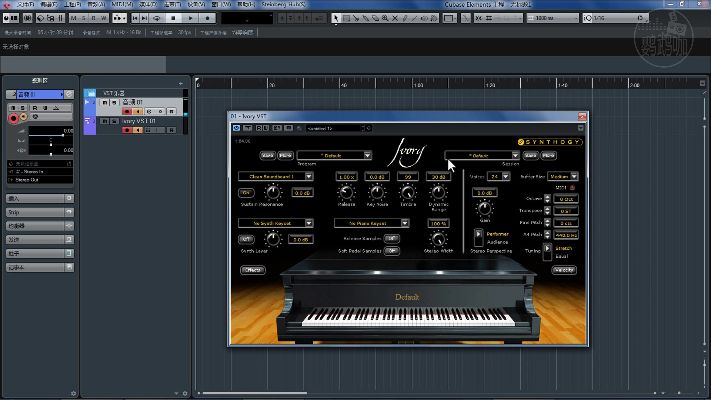
Task: Toggle Soft Pedal Samples switch
Action: [x=391, y=250]
